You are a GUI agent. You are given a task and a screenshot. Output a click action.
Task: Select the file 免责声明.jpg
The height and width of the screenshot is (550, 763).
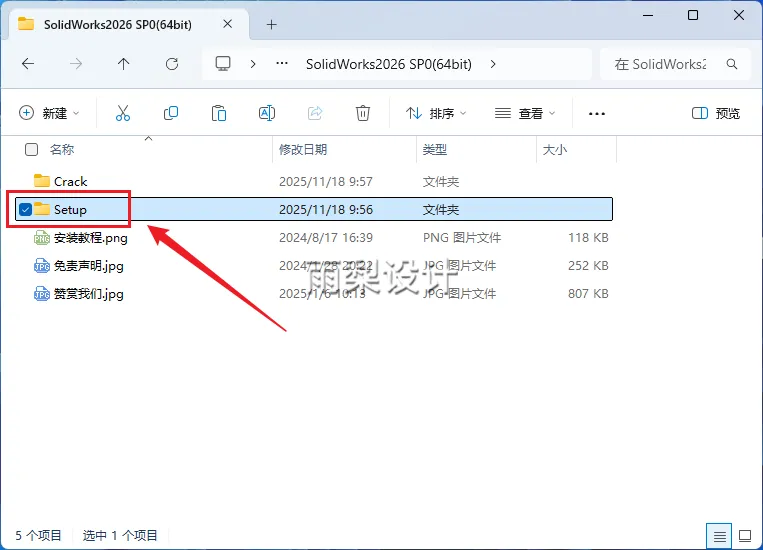click(89, 266)
